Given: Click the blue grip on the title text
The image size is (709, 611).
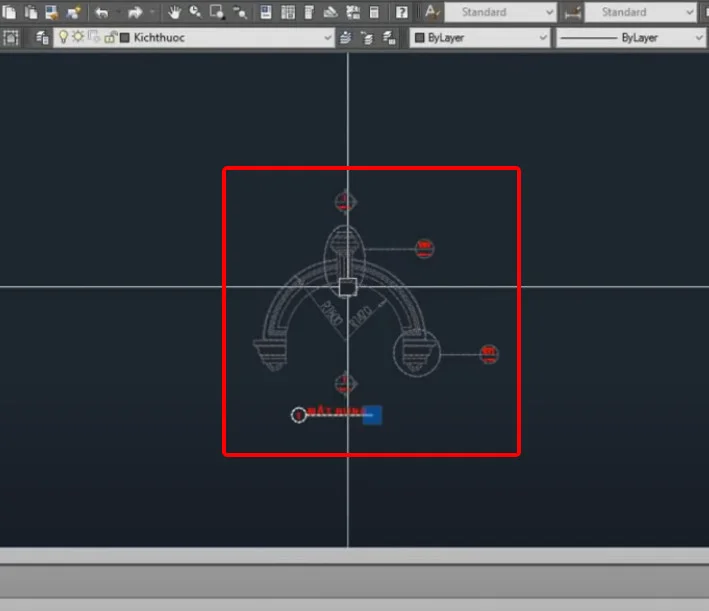Looking at the screenshot, I should click(372, 415).
